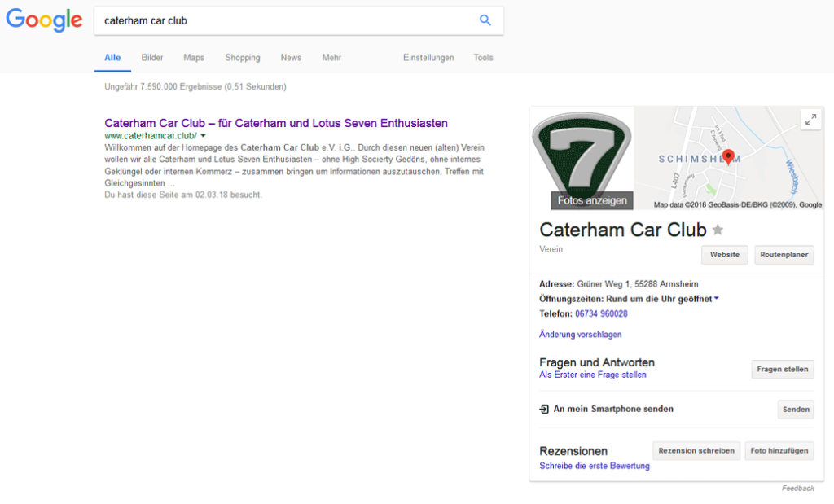This screenshot has height=504, width=834.
Task: Open the Caterham Car Club result title link
Action: (x=276, y=123)
